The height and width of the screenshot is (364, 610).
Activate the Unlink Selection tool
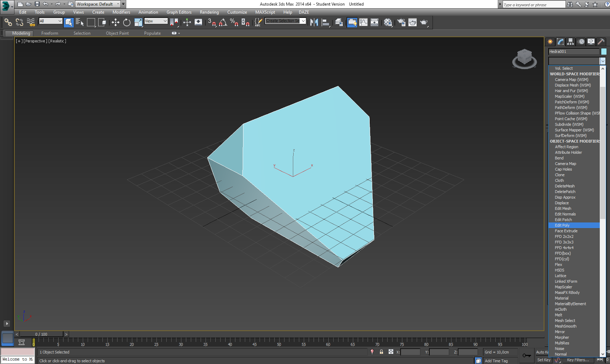click(19, 22)
